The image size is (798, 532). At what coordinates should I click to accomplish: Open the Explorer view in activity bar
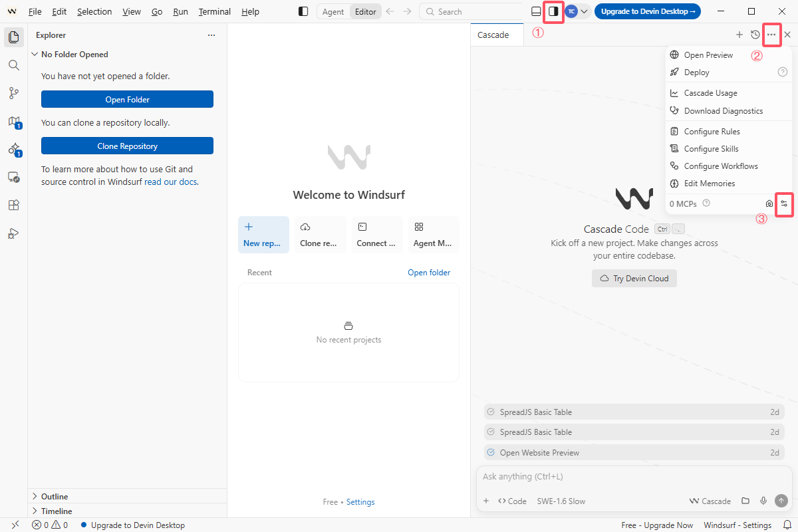13,37
